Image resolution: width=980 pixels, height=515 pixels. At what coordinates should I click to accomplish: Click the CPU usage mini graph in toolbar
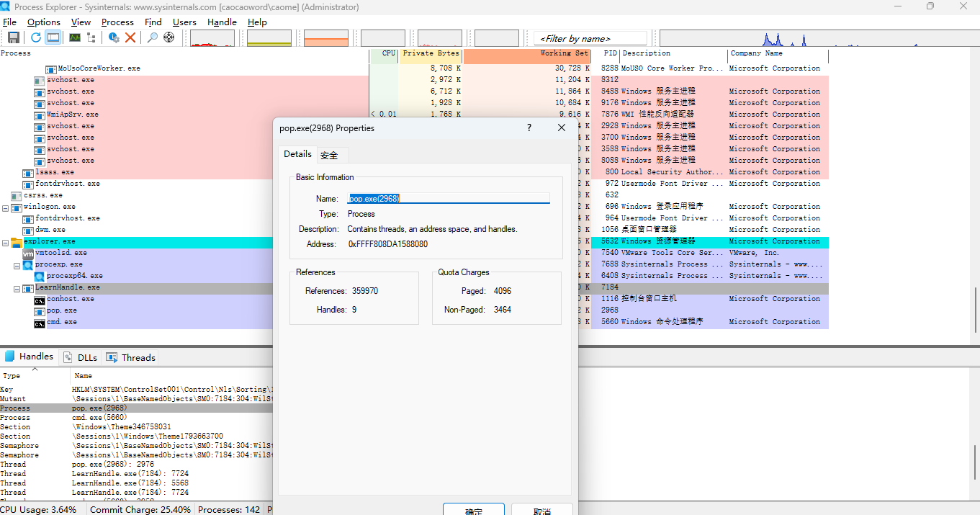[212, 38]
